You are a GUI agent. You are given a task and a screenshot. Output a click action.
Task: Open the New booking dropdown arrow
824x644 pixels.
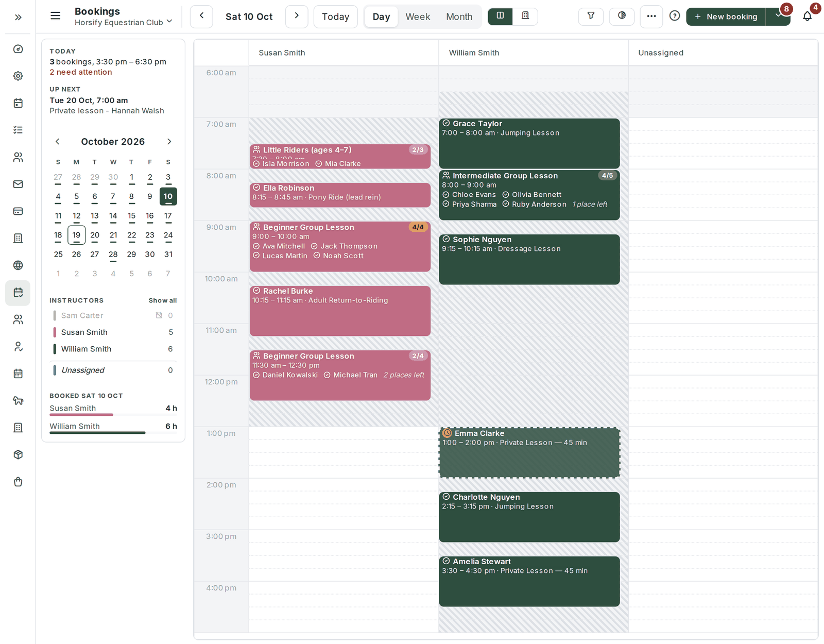coord(778,16)
